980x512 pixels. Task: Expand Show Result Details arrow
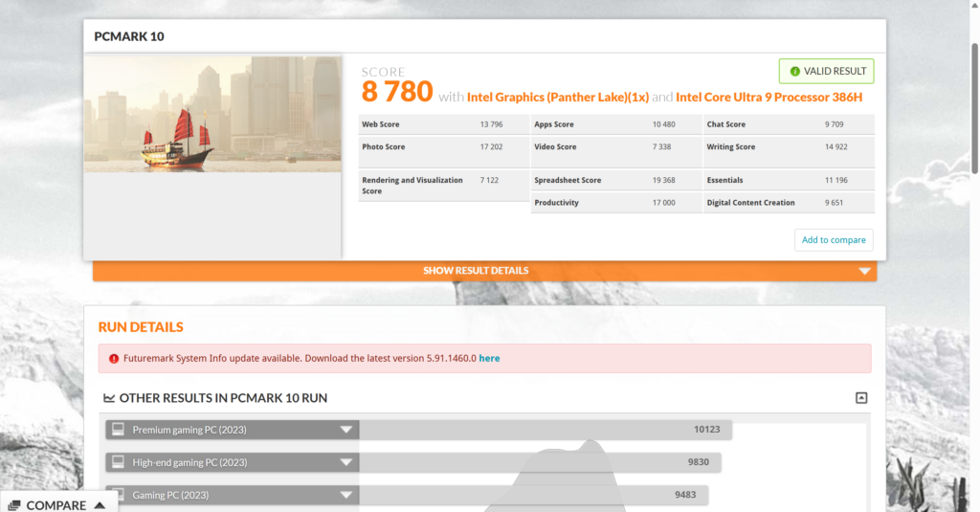pyautogui.click(x=864, y=271)
